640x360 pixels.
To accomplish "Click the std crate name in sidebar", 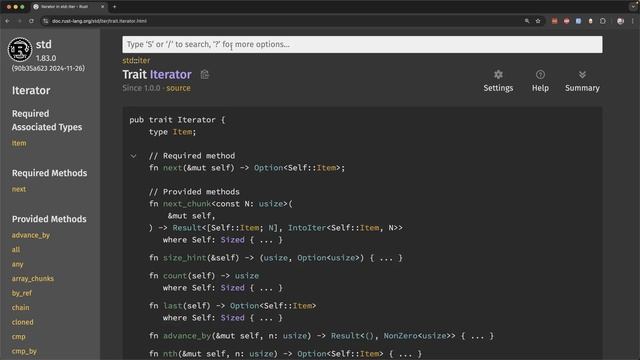I will [x=44, y=44].
